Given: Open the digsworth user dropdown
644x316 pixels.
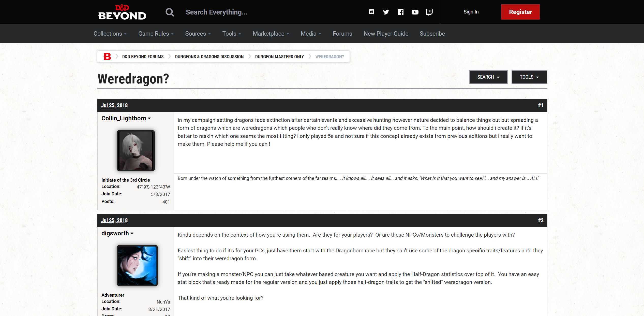Looking at the screenshot, I should pos(117,233).
